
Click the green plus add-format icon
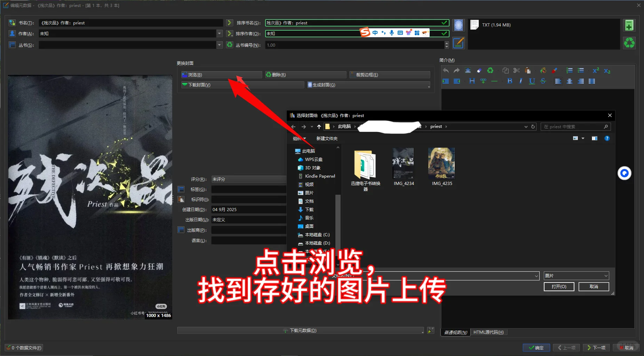coord(629,25)
